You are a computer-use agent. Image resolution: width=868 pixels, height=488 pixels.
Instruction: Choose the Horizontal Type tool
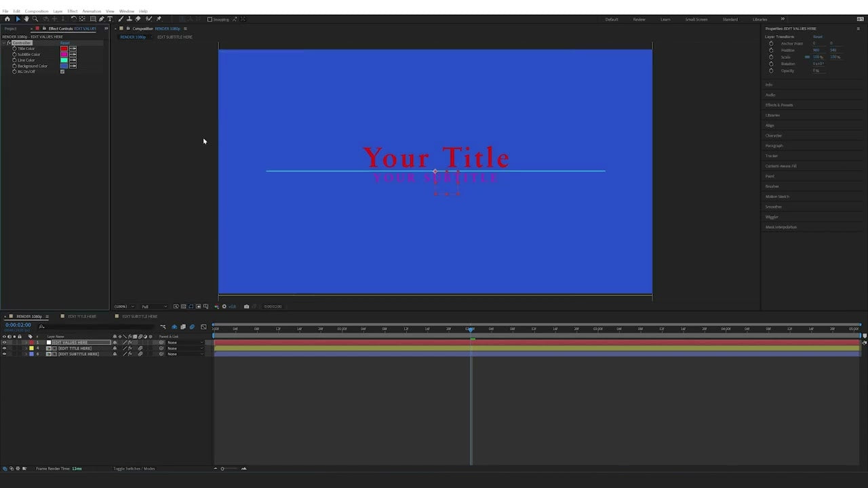110,19
